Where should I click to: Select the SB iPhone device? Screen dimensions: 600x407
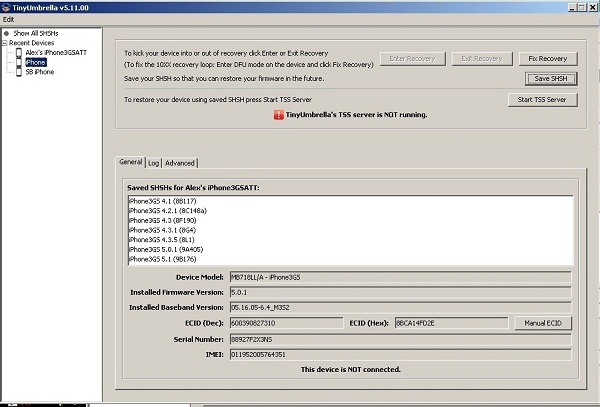point(40,72)
